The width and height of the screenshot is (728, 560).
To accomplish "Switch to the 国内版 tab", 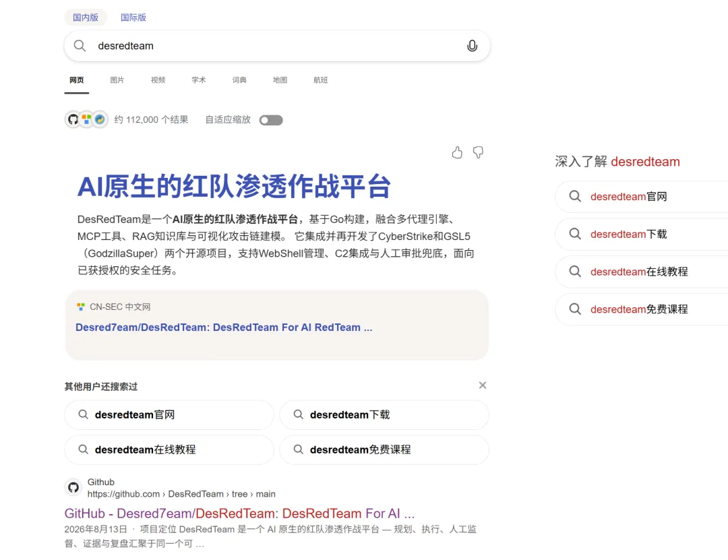I will [86, 17].
